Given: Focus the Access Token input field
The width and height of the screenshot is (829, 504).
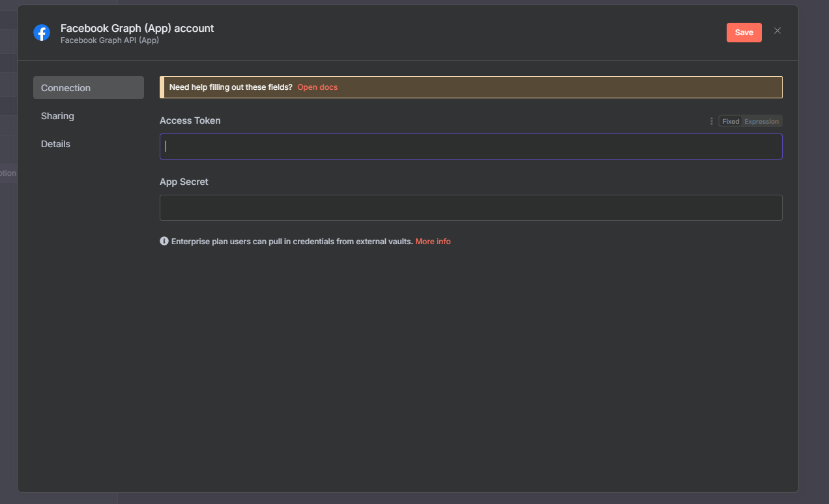Looking at the screenshot, I should pyautogui.click(x=471, y=147).
